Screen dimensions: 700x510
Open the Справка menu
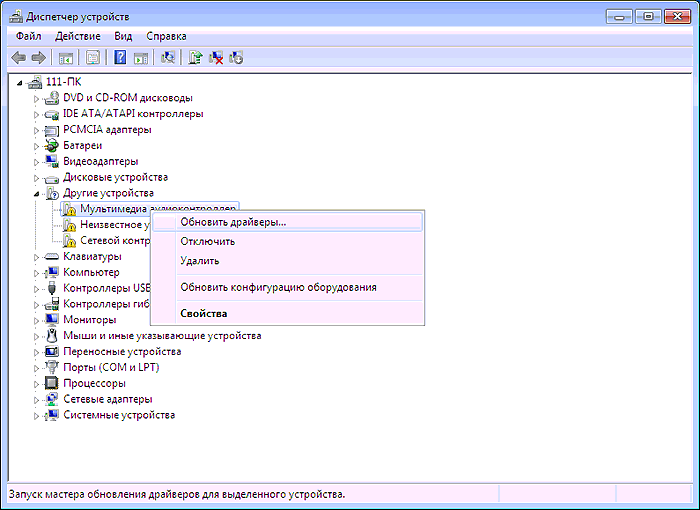pos(167,36)
